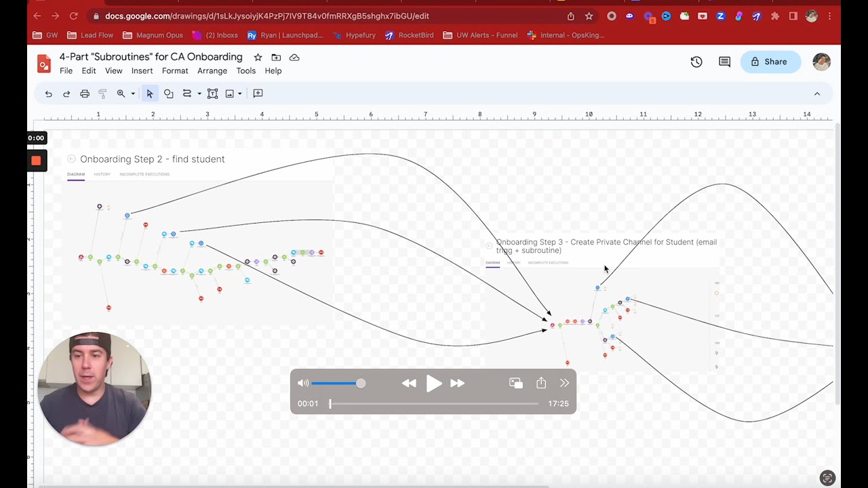
Task: Open the Arrange menu
Action: click(212, 70)
